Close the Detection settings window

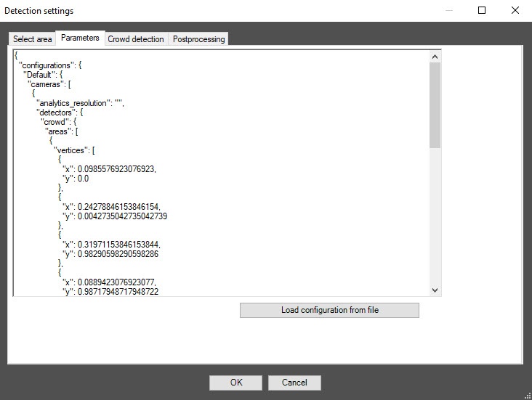515,10
